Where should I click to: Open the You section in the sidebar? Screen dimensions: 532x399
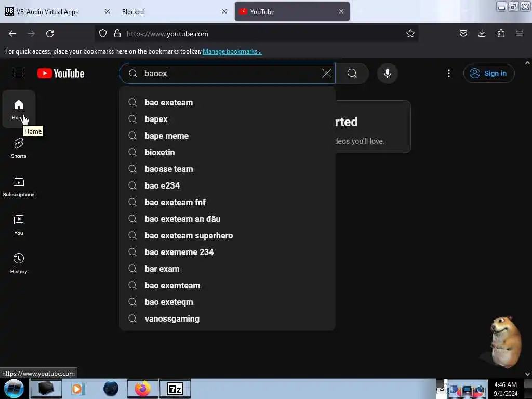[19, 224]
